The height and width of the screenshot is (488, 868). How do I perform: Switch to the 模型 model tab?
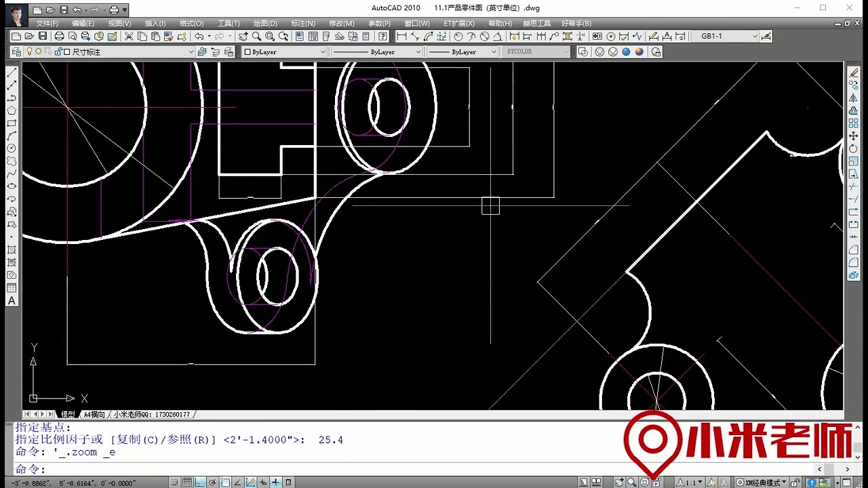[x=68, y=414]
